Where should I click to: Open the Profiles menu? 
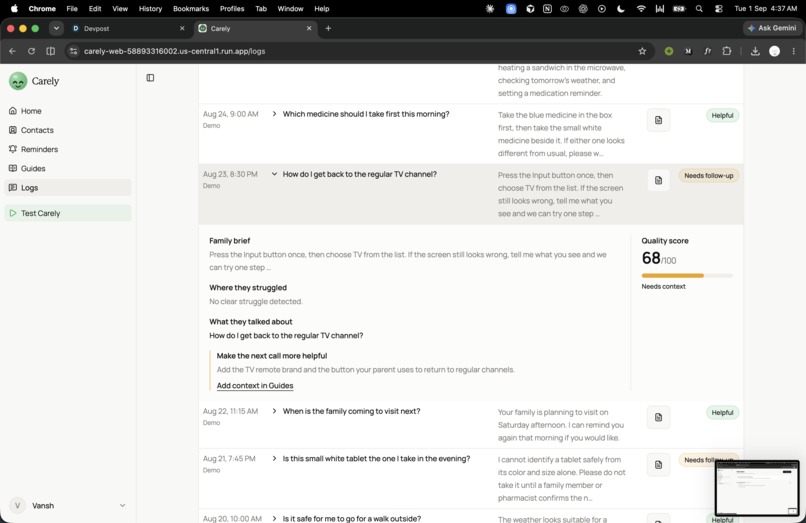tap(232, 9)
